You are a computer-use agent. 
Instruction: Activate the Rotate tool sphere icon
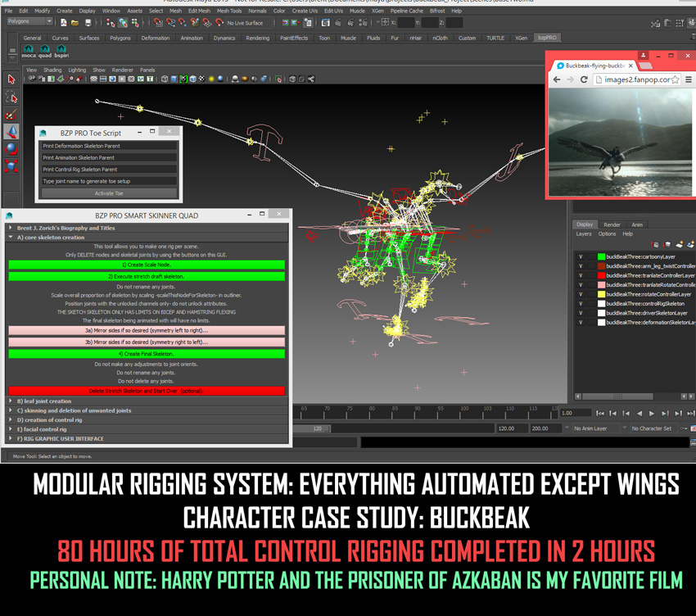(x=11, y=149)
